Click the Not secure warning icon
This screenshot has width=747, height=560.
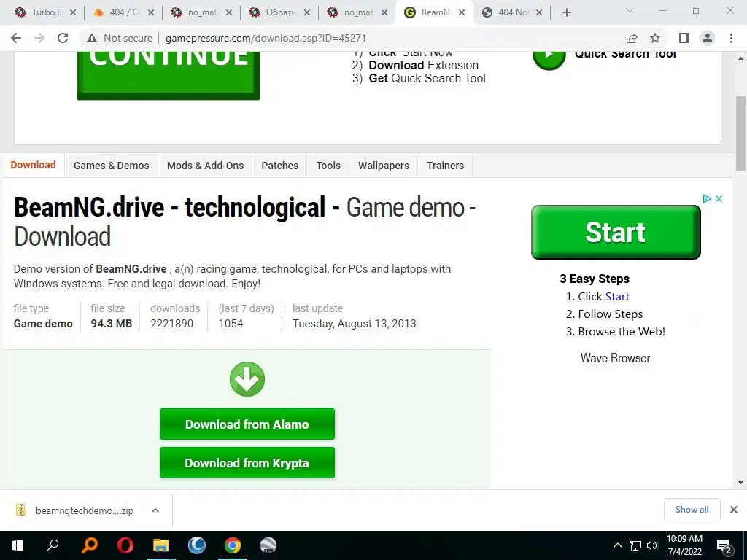92,38
